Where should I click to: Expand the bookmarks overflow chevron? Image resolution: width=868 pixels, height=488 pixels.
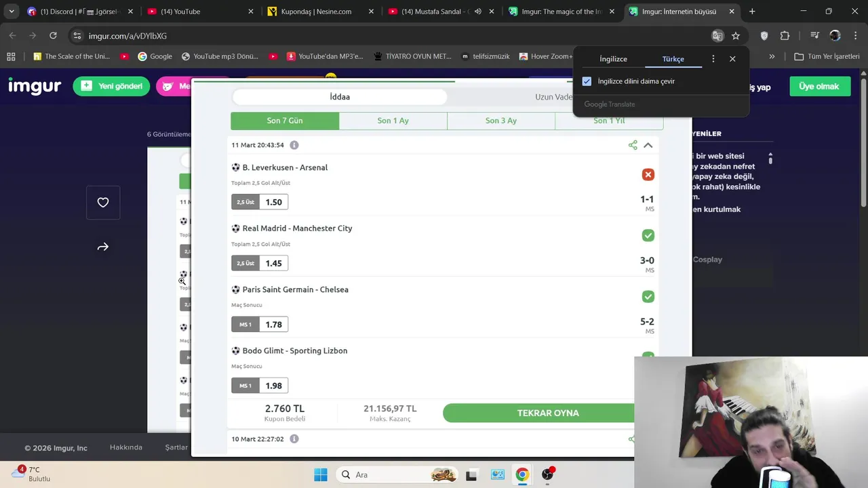click(x=772, y=56)
